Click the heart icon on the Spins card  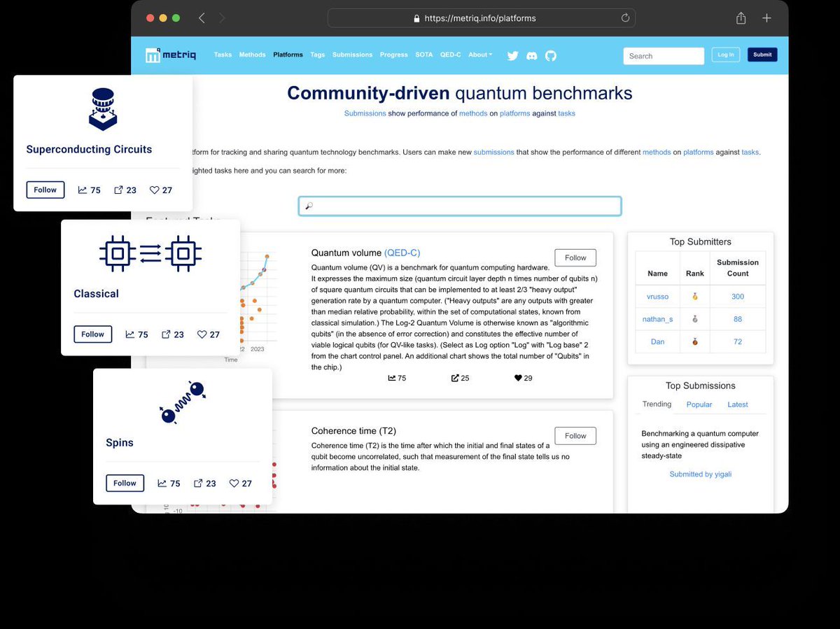(x=234, y=483)
